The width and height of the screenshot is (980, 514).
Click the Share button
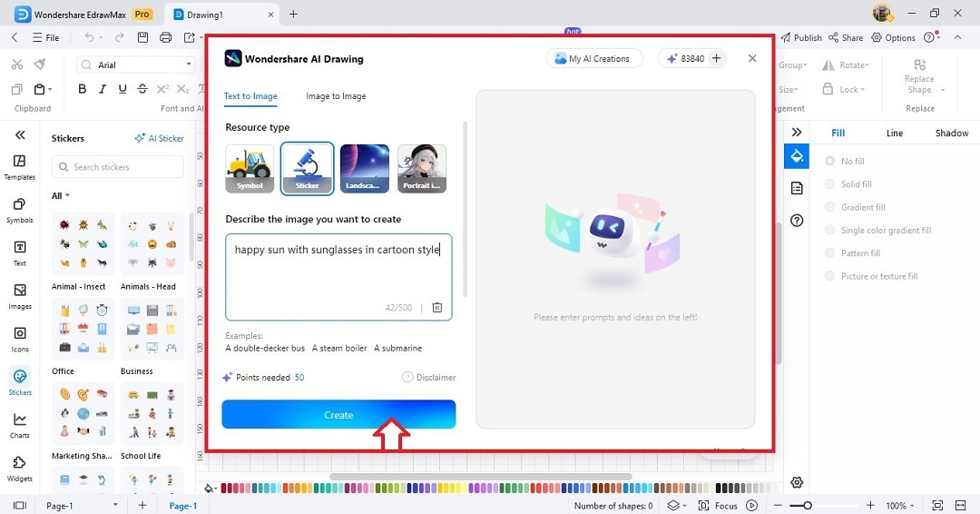[846, 37]
